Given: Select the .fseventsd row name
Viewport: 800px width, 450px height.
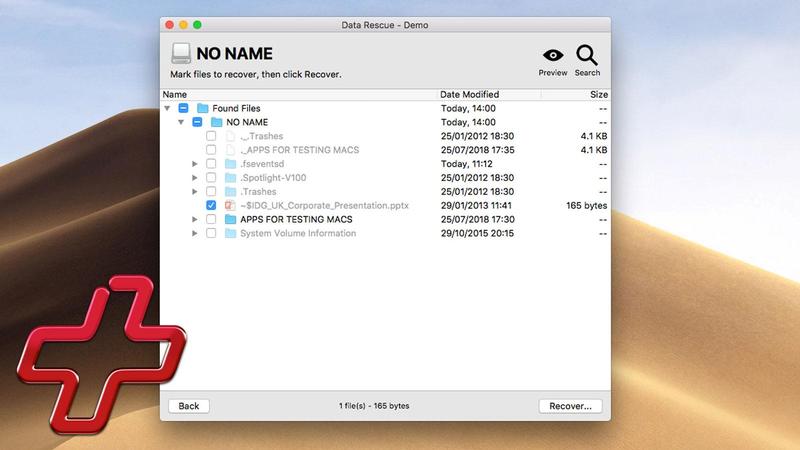Looking at the screenshot, I should [262, 164].
